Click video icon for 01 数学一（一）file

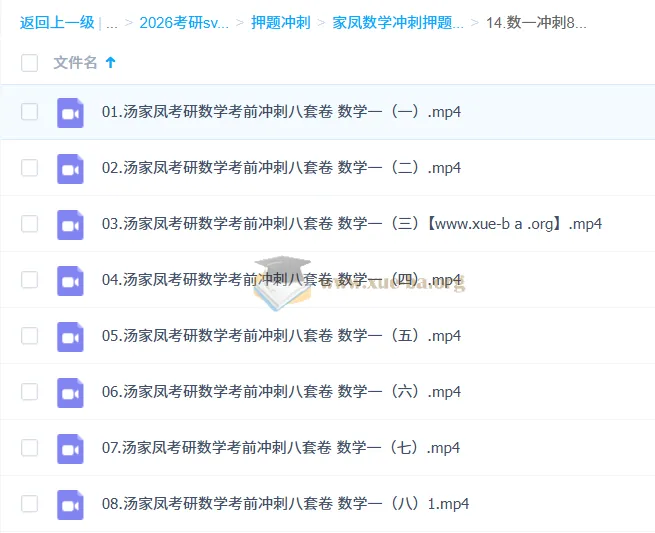(x=70, y=113)
